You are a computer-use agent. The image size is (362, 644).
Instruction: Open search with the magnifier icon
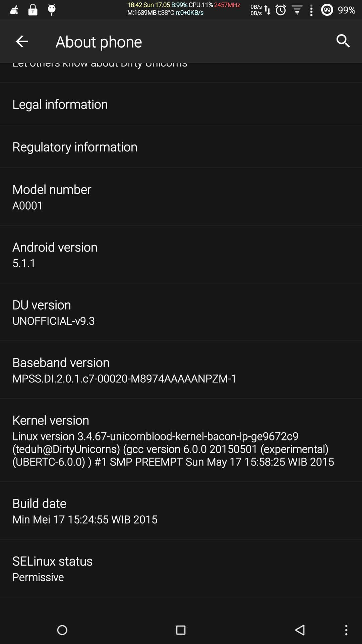point(343,41)
